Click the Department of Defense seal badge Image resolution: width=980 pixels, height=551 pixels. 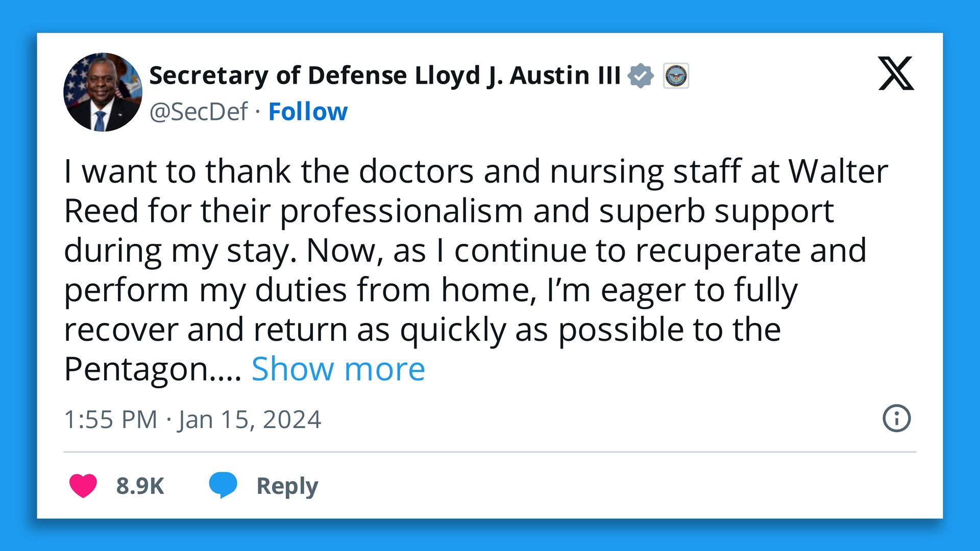[x=676, y=76]
